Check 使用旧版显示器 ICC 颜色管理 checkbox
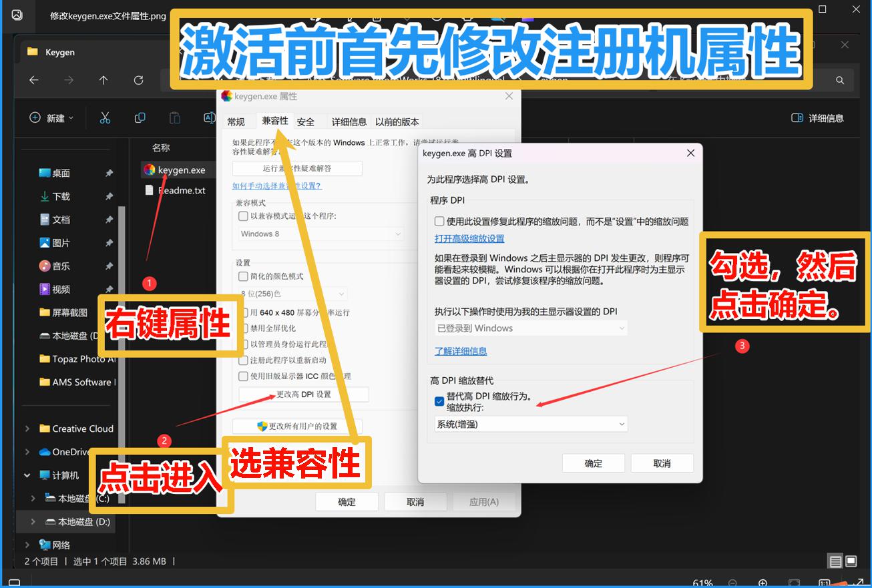This screenshot has width=872, height=588. coord(243,376)
